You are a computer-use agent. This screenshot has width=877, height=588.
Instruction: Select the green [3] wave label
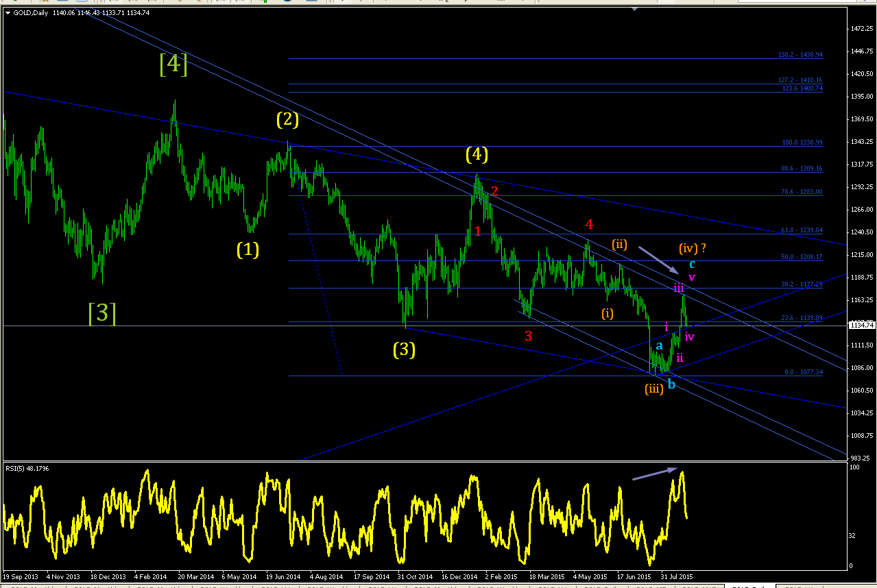[x=101, y=313]
